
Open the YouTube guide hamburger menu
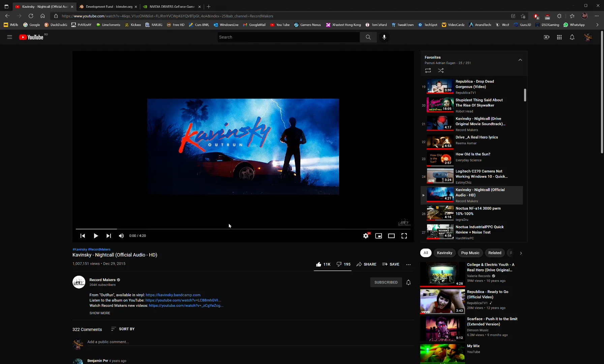point(9,37)
